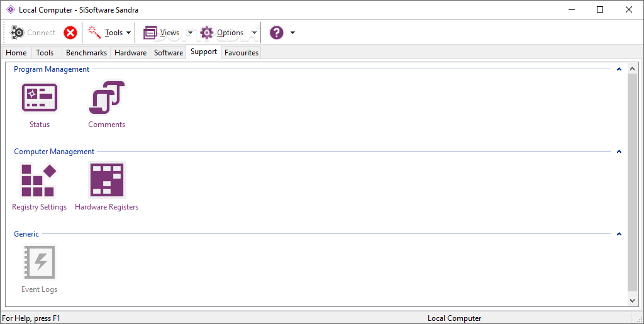644x324 pixels.
Task: Switch to the Software tab
Action: pyautogui.click(x=169, y=53)
